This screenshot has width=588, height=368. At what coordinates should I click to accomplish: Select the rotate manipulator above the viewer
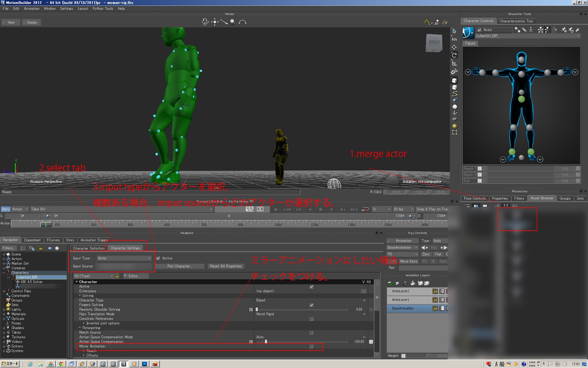point(205,22)
